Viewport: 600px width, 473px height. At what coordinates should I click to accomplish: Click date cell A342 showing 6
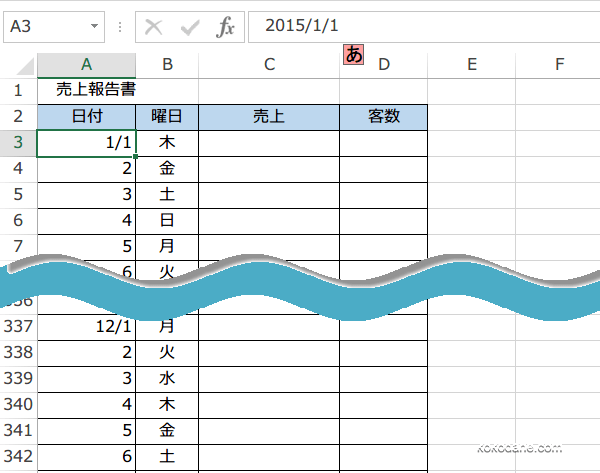(86, 457)
